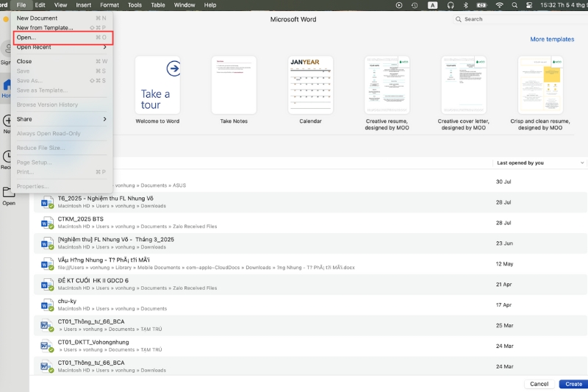Screen dimensions: 588x392
Task: Click the Wi-Fi icon in menu bar
Action: click(500, 5)
